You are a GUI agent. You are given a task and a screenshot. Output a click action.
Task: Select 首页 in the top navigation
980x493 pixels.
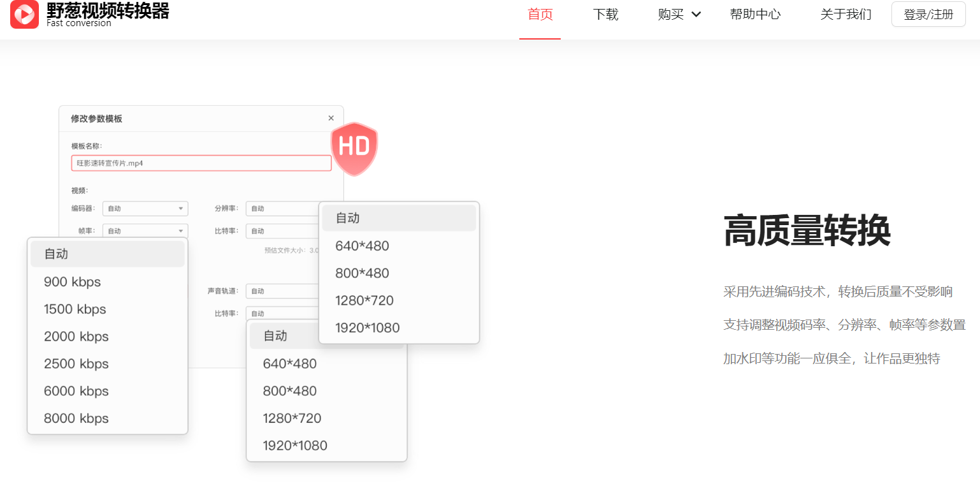pos(540,14)
